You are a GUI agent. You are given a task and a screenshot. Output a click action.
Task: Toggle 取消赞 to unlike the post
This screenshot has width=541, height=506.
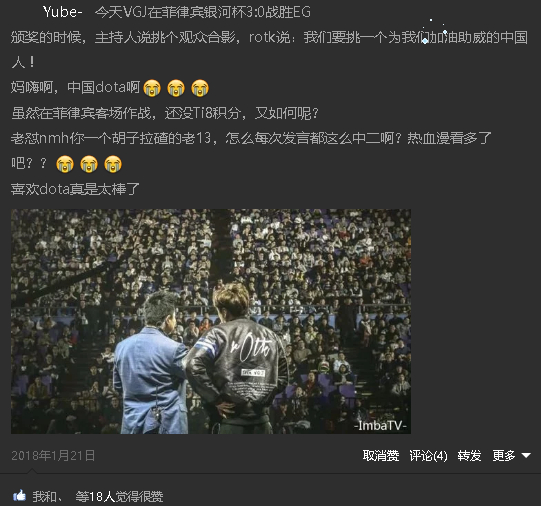click(x=381, y=456)
